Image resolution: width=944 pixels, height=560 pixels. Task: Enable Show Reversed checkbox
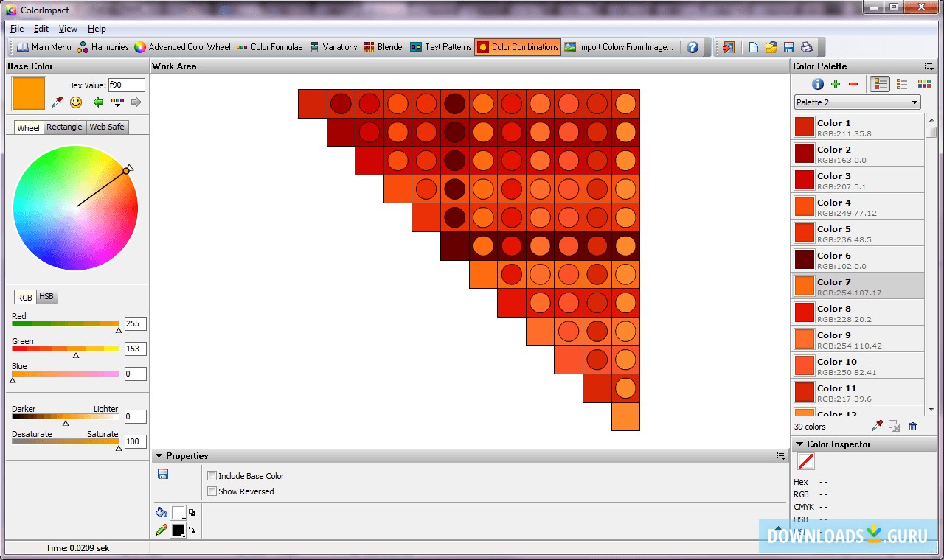(212, 491)
